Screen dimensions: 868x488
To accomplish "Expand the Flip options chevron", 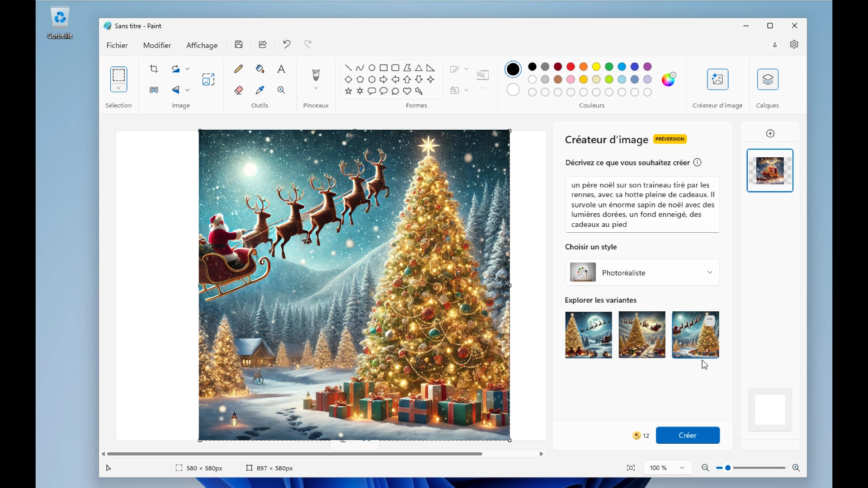I will 188,90.
